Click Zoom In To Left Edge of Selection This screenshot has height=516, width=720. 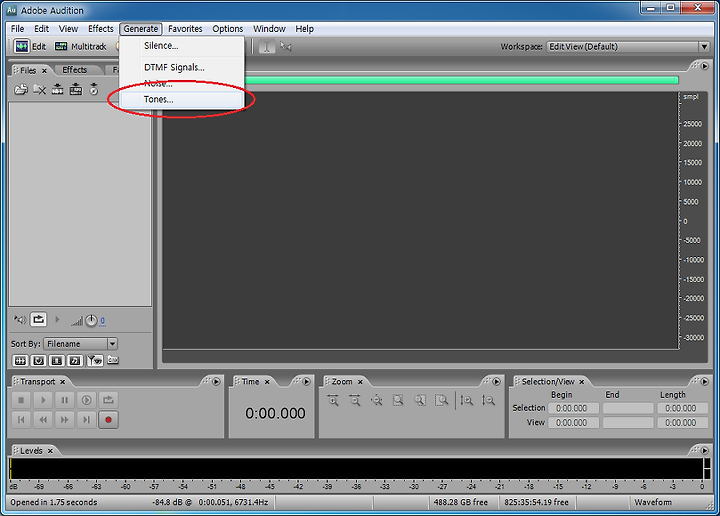(x=420, y=400)
